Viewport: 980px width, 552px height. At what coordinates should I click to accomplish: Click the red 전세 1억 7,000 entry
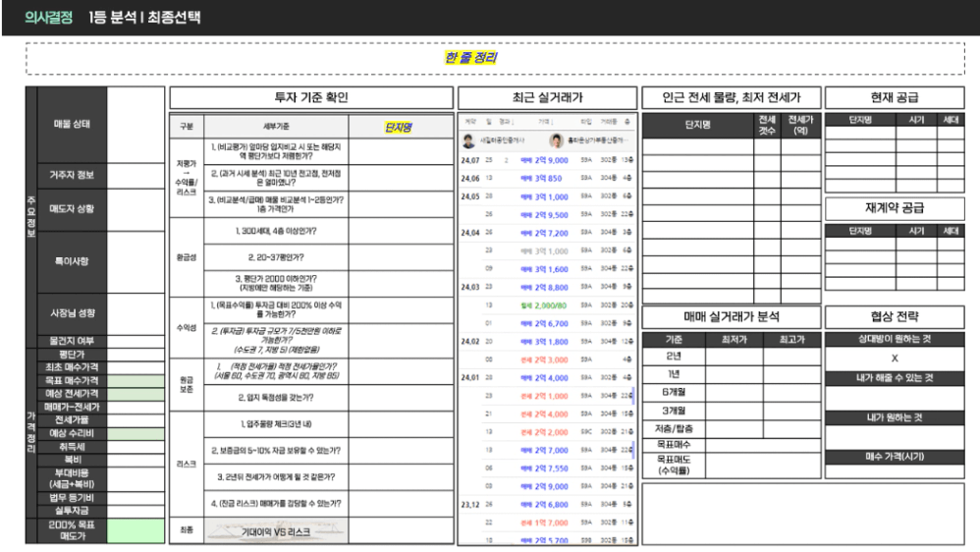point(544,523)
